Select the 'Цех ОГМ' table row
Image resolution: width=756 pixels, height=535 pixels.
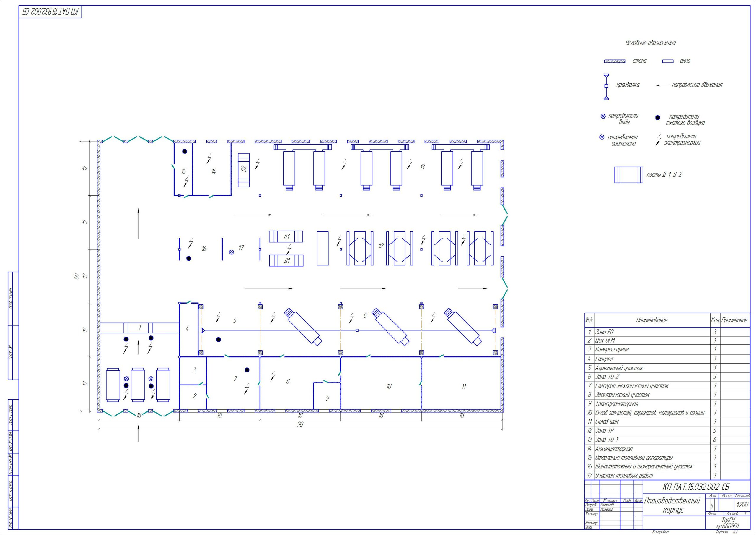tap(667, 341)
